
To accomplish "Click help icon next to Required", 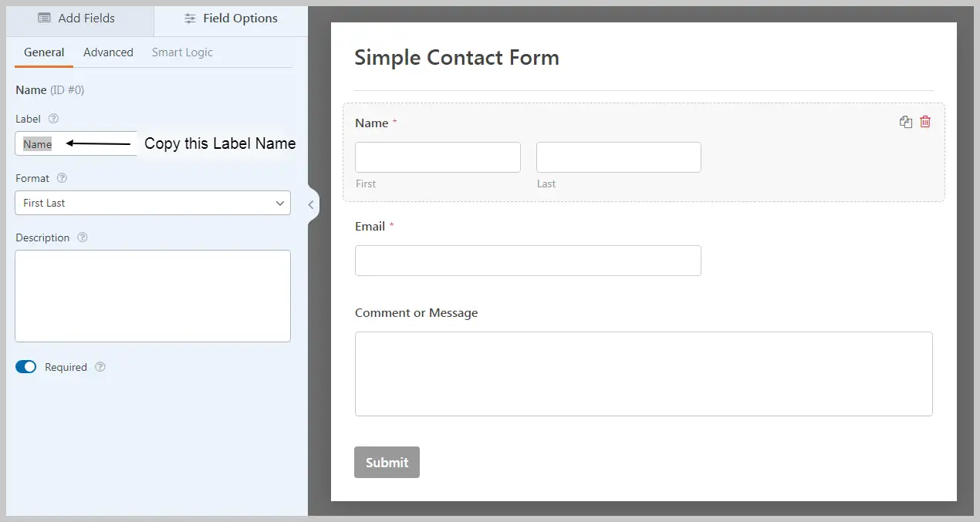I will (100, 367).
